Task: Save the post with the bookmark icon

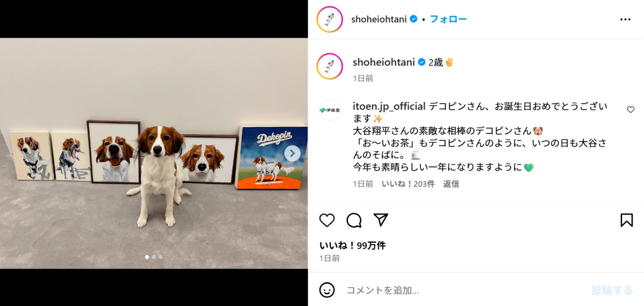Action: click(x=626, y=220)
